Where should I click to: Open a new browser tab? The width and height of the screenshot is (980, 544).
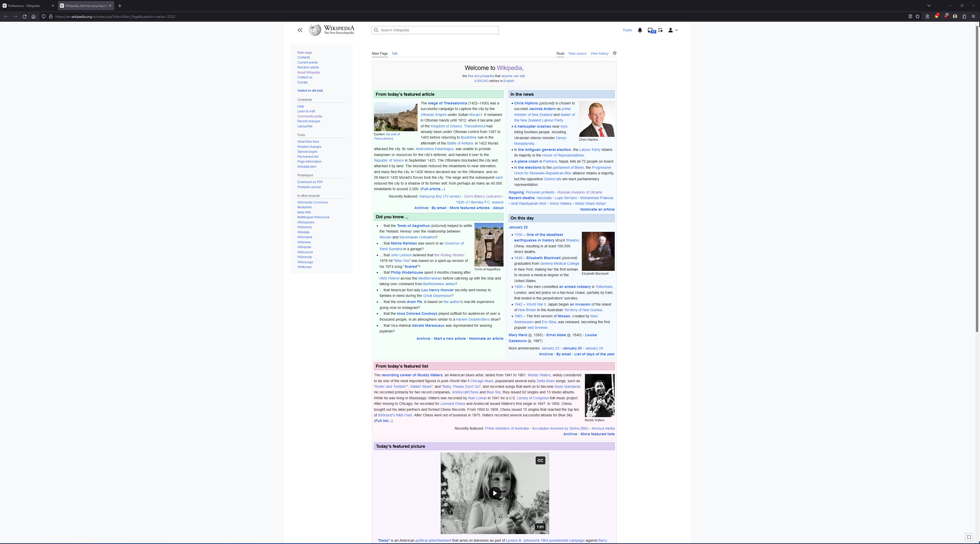coord(119,6)
